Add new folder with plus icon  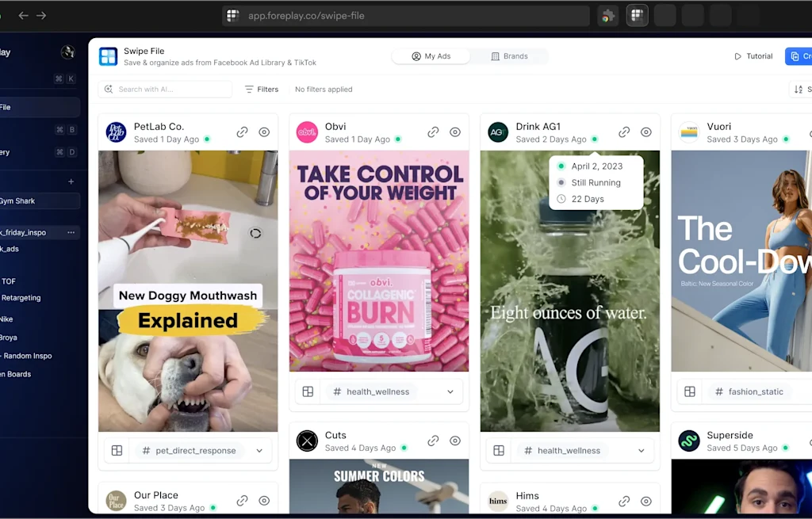click(x=71, y=181)
